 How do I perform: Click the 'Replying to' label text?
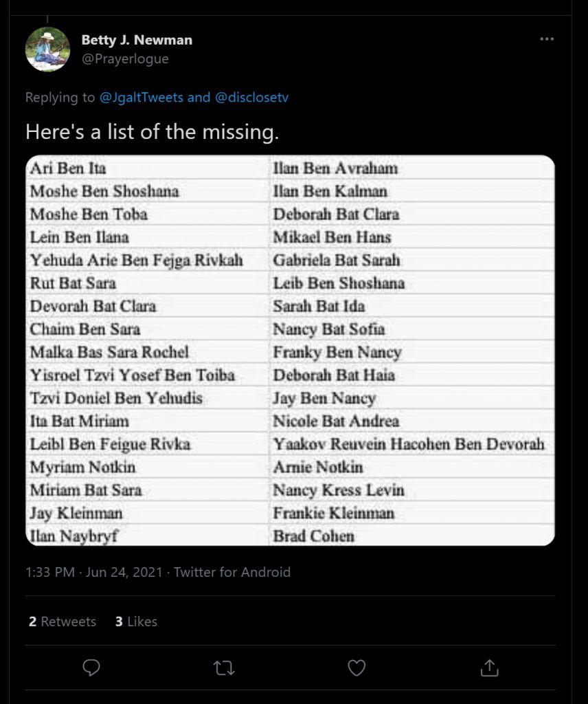(x=60, y=98)
